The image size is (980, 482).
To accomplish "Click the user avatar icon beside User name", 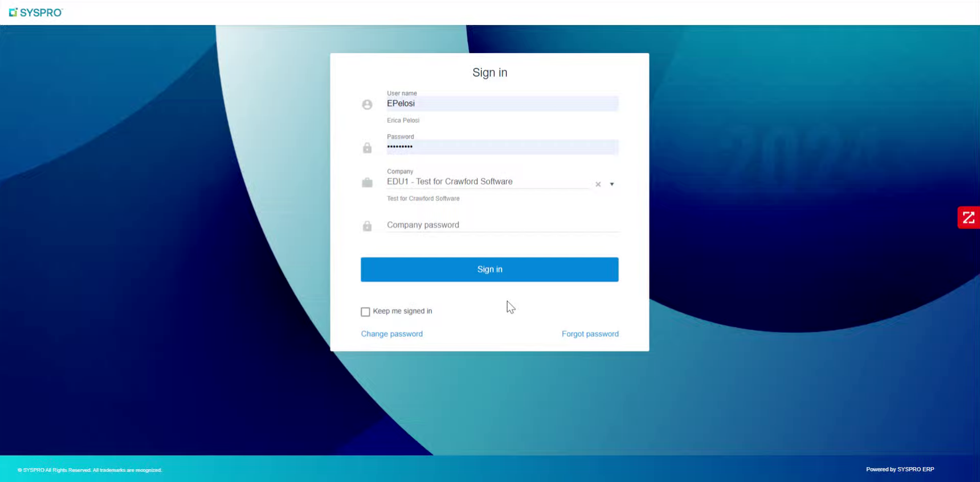I will [x=367, y=105].
